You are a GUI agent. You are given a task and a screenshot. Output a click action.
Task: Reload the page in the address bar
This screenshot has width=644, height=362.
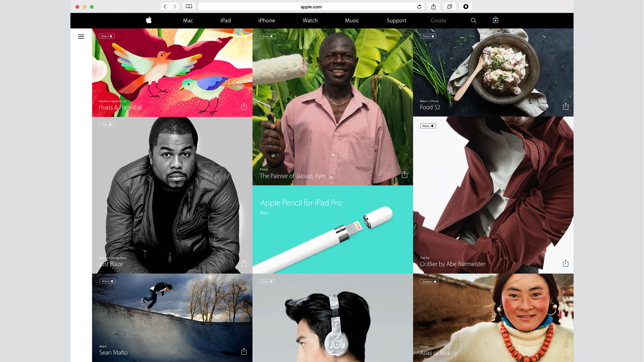click(x=419, y=7)
